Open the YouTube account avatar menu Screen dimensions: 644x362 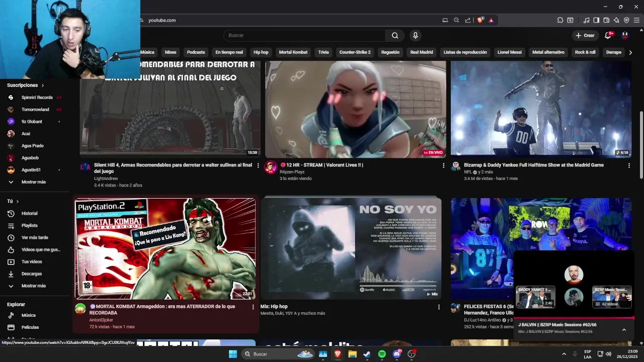point(625,35)
